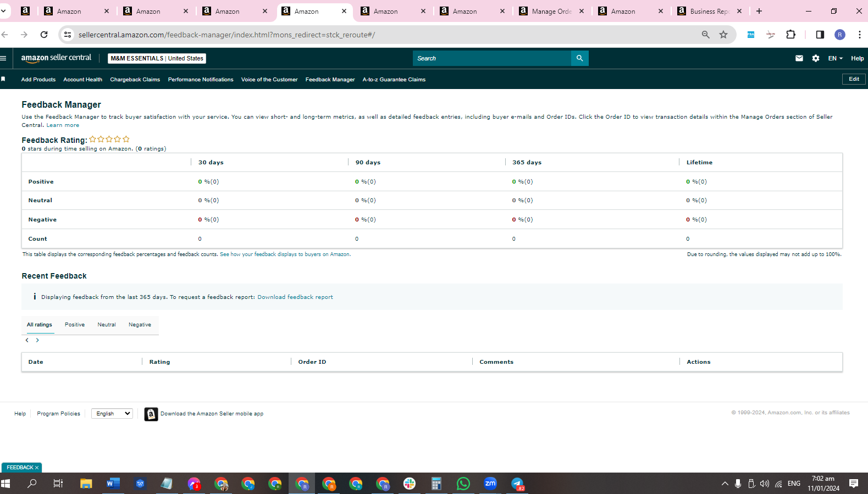Select the All ratings tab
868x494 pixels.
(x=40, y=325)
